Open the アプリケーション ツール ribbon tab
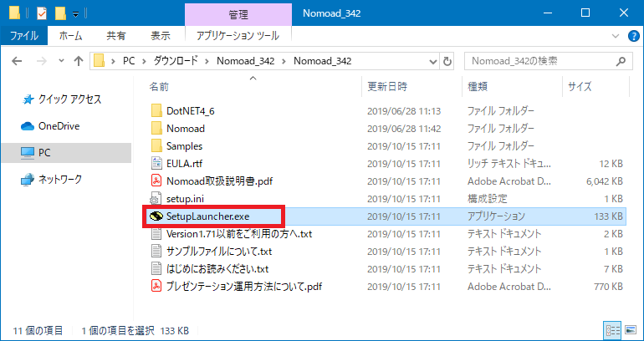The image size is (644, 341). [238, 36]
